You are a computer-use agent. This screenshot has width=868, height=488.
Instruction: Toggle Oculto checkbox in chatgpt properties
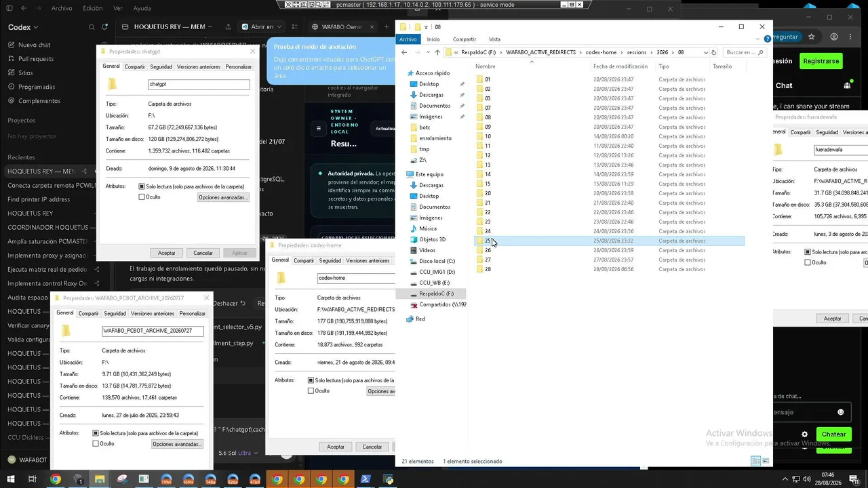142,197
